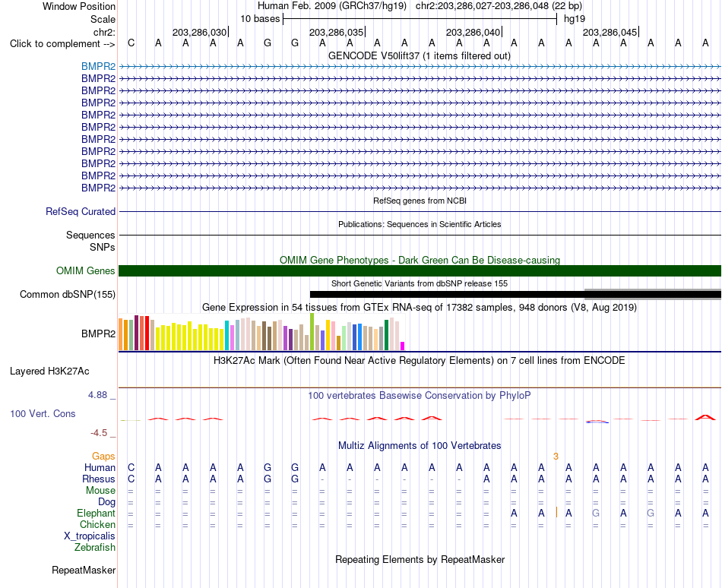
Task: Select the Rhesus species label
Action: pyautogui.click(x=99, y=479)
